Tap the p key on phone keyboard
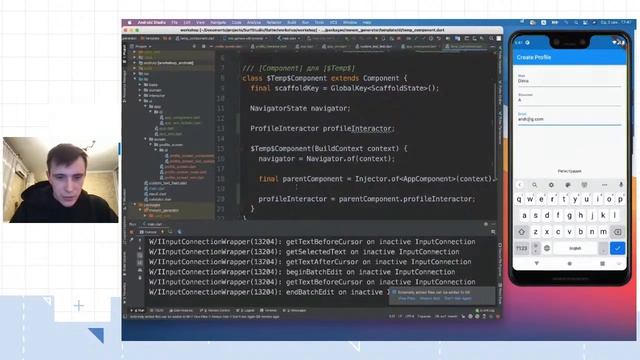The width and height of the screenshot is (640, 360). [x=620, y=200]
